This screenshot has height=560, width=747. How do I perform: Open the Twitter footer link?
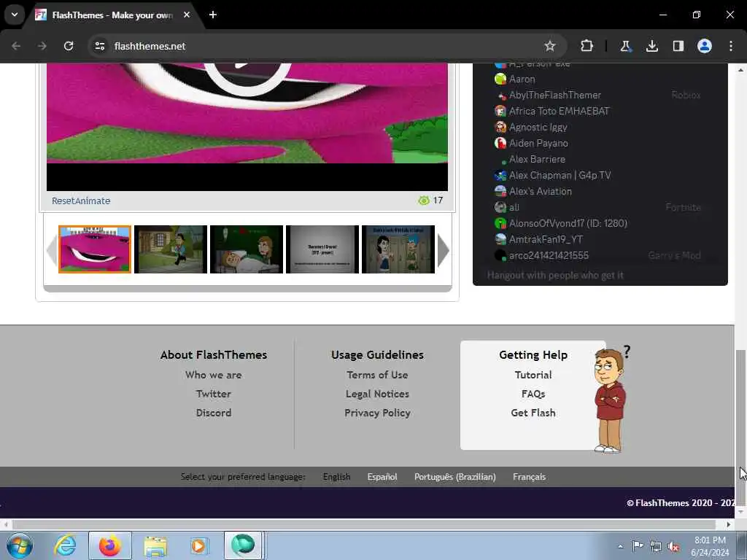pyautogui.click(x=214, y=394)
